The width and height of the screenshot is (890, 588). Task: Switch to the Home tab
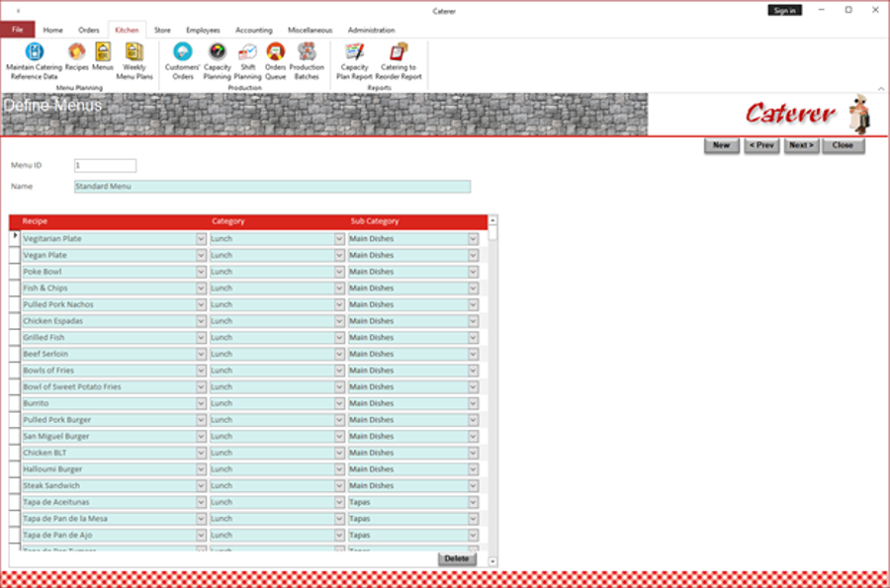(x=52, y=30)
